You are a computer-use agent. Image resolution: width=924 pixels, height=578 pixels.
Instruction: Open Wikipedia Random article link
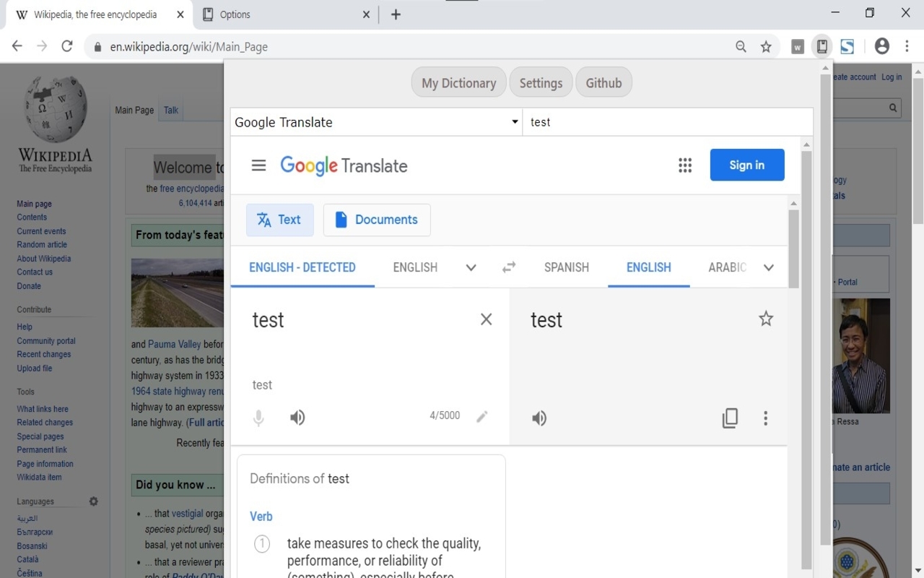[42, 245]
